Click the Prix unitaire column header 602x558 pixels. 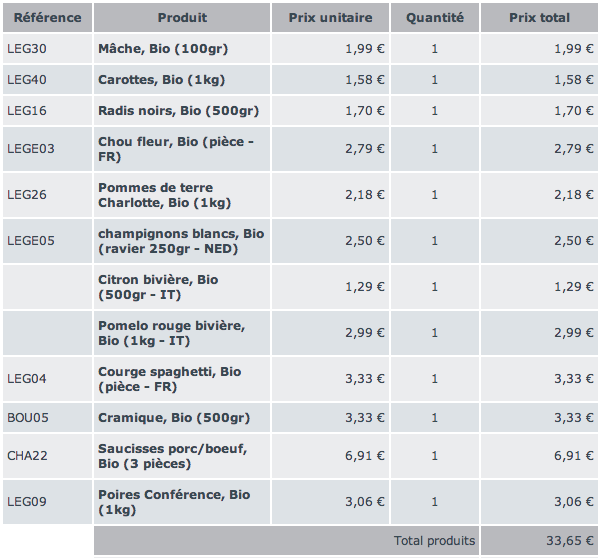click(x=330, y=18)
